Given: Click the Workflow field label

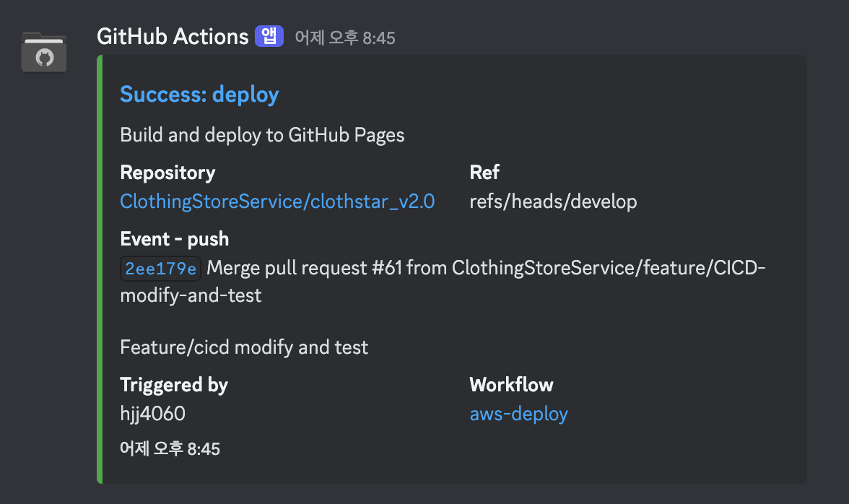Looking at the screenshot, I should (511, 384).
